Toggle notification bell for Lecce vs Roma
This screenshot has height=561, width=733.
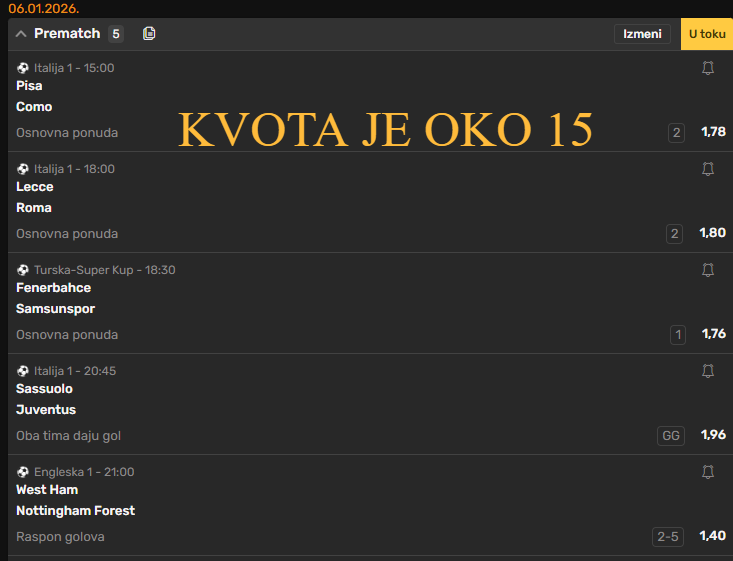point(708,169)
